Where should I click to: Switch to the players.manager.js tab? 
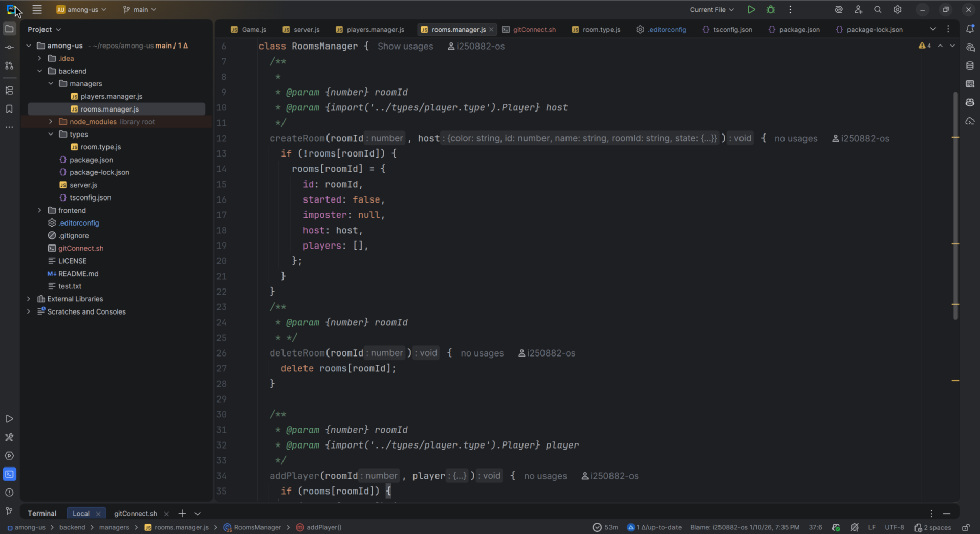[375, 30]
